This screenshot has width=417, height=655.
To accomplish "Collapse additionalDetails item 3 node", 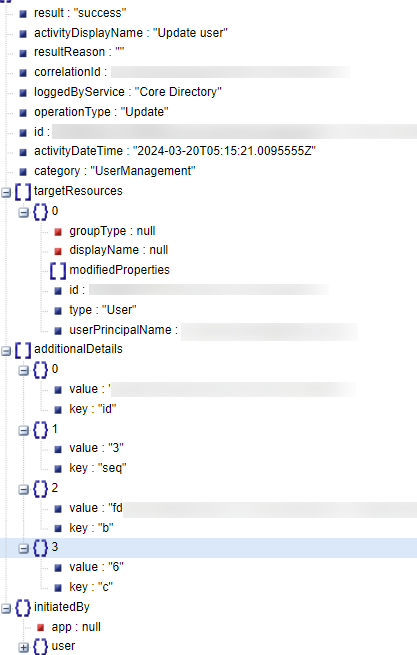I will click(x=23, y=548).
